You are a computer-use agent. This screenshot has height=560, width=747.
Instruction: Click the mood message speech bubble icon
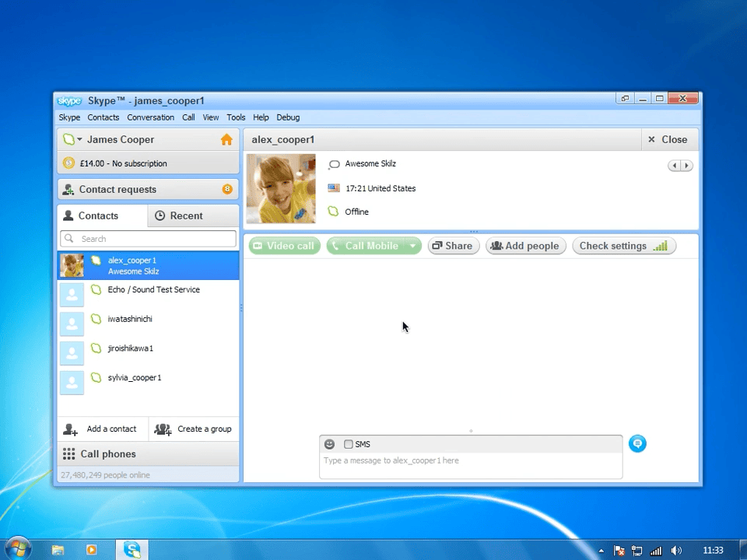point(334,164)
